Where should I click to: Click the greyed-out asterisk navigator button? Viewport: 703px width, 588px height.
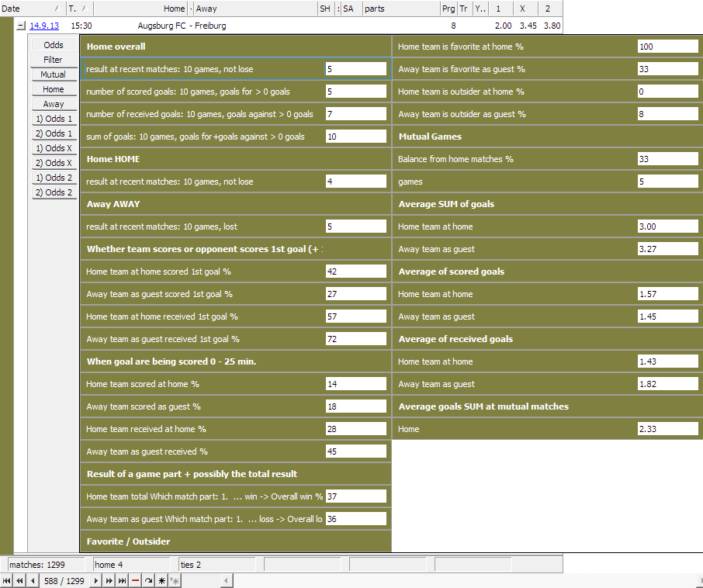pyautogui.click(x=175, y=581)
